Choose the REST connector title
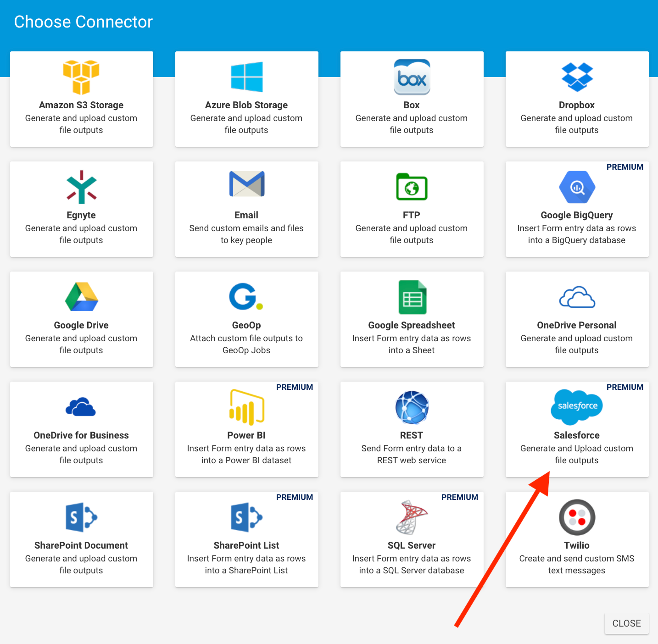The height and width of the screenshot is (644, 658). click(412, 435)
